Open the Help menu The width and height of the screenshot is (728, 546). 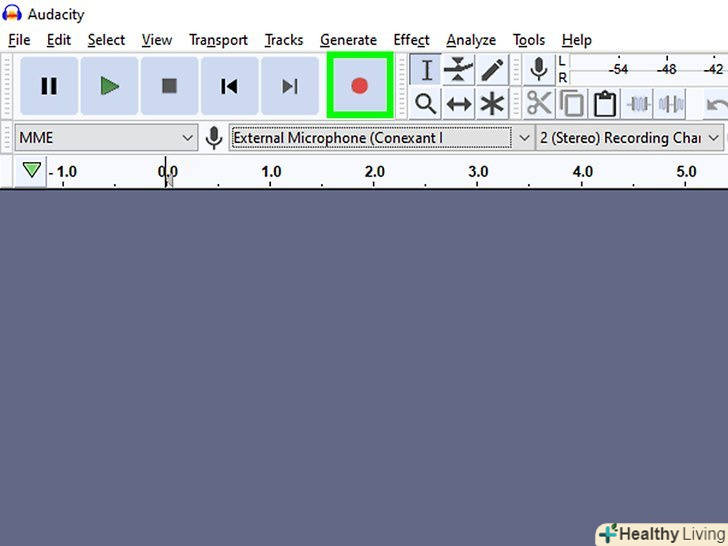(577, 40)
